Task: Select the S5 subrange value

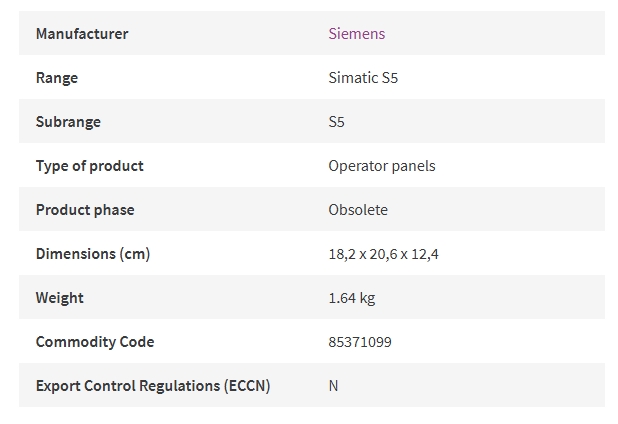Action: click(337, 122)
